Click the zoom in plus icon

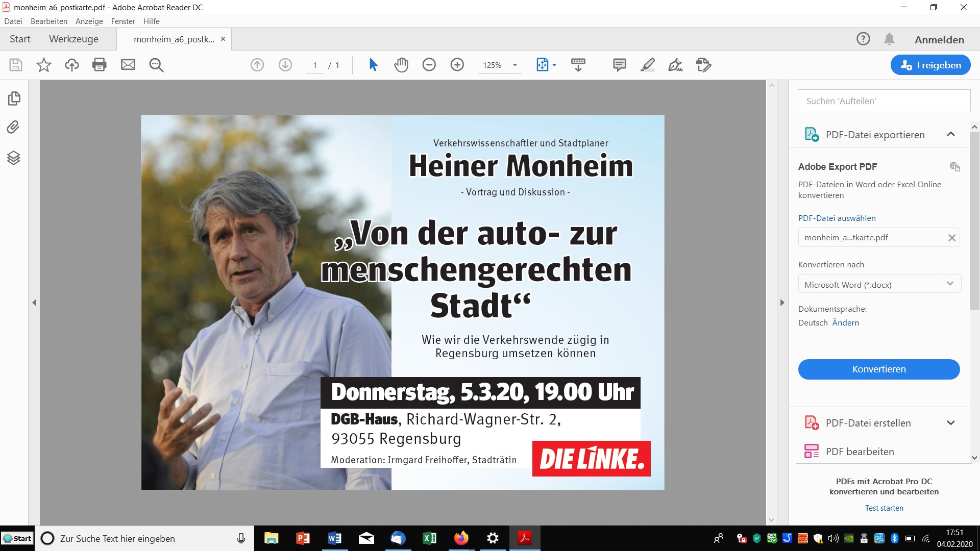[x=457, y=65]
